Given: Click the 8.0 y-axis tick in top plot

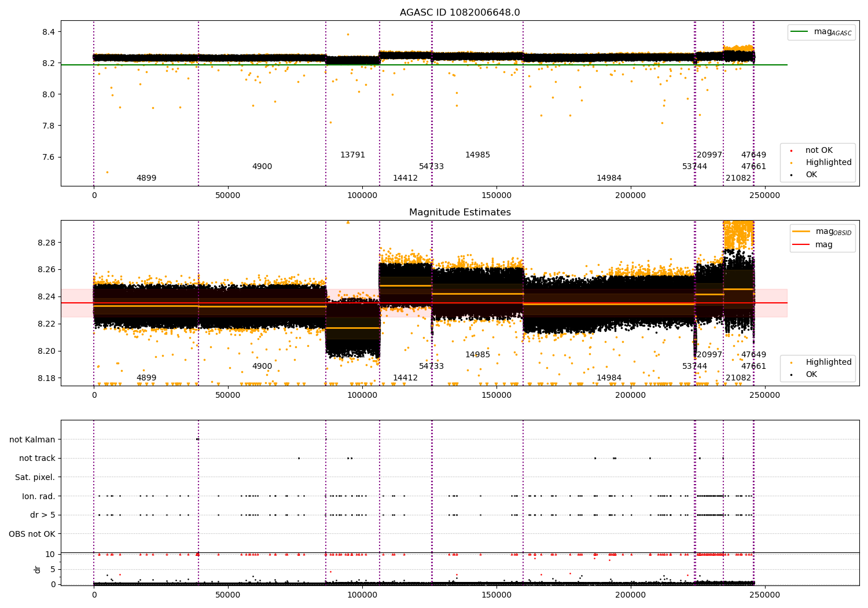Looking at the screenshot, I should pos(48,94).
